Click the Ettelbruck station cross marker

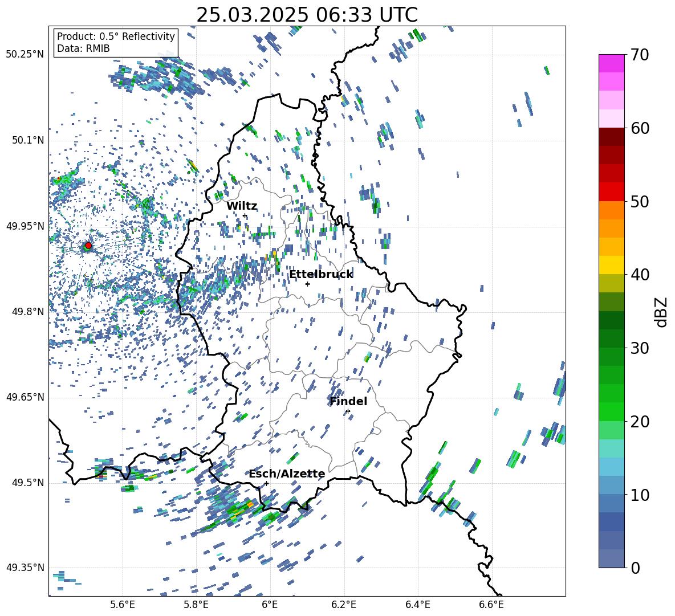307,284
